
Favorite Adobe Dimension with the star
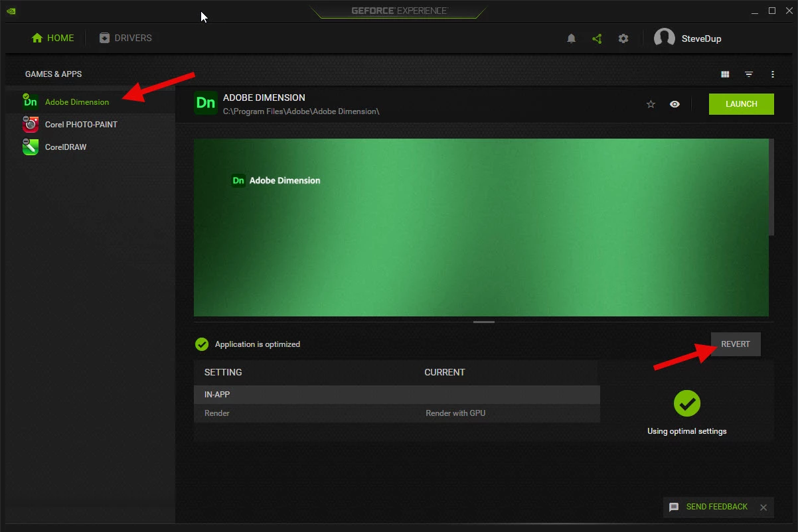(x=651, y=104)
